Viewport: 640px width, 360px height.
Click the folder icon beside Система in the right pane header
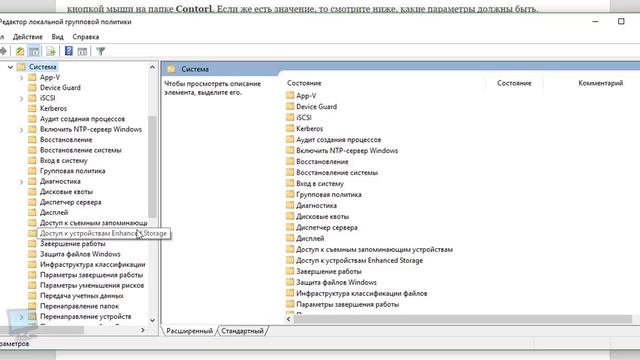point(172,69)
